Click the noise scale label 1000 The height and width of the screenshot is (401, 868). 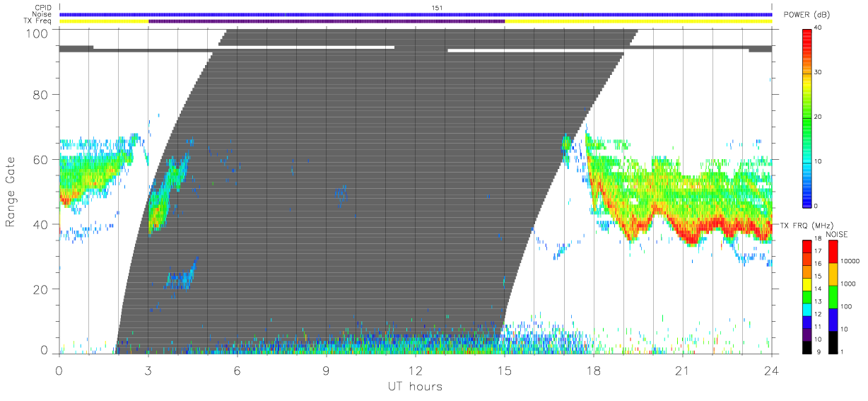click(x=850, y=283)
